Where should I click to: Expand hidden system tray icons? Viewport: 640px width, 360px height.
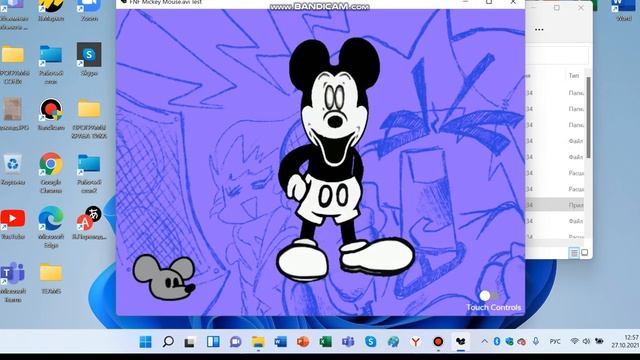484,342
